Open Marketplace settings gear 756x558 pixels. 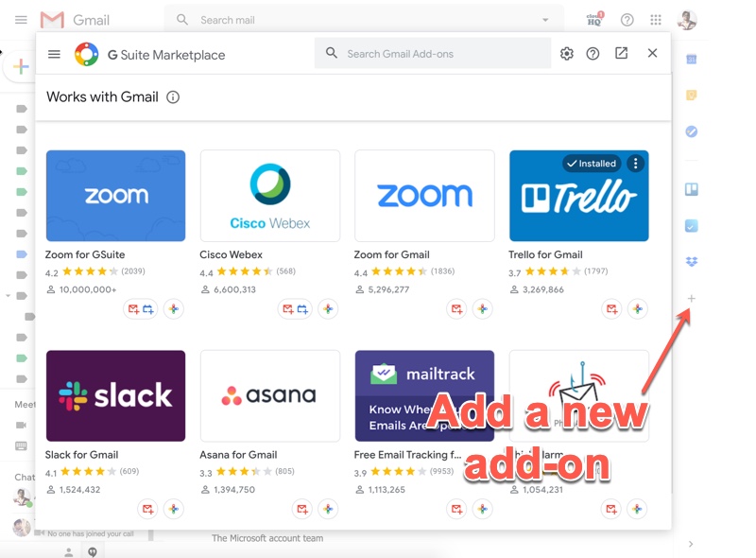tap(566, 54)
